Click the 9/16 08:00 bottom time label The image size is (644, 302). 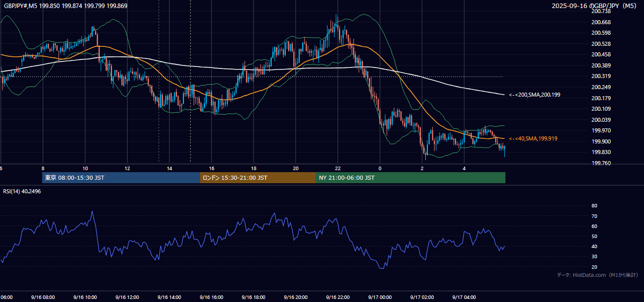pos(43,297)
